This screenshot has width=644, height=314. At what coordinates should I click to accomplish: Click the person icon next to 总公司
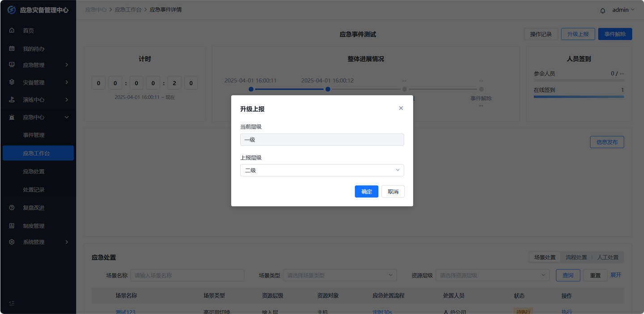[x=445, y=312]
